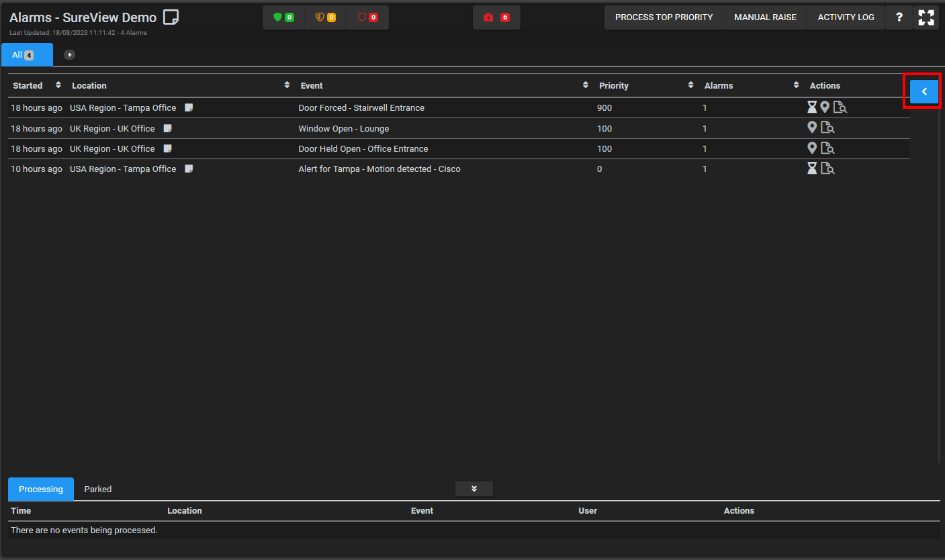This screenshot has width=945, height=560.
Task: Select the green shield counter
Action: (x=283, y=17)
